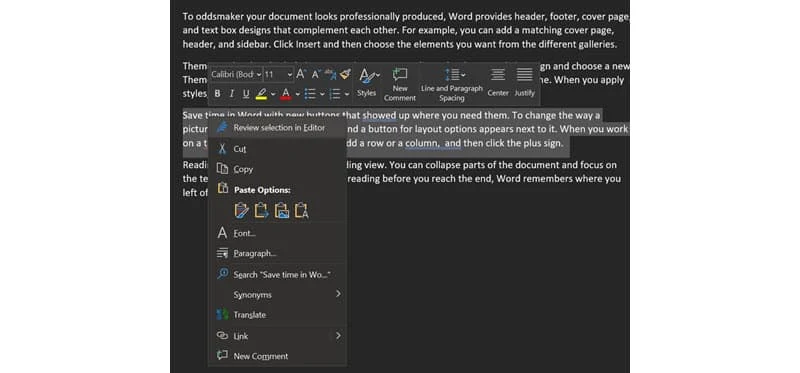Viewport: 800px width, 373px height.
Task: Click the Increase Font Size icon
Action: point(301,74)
